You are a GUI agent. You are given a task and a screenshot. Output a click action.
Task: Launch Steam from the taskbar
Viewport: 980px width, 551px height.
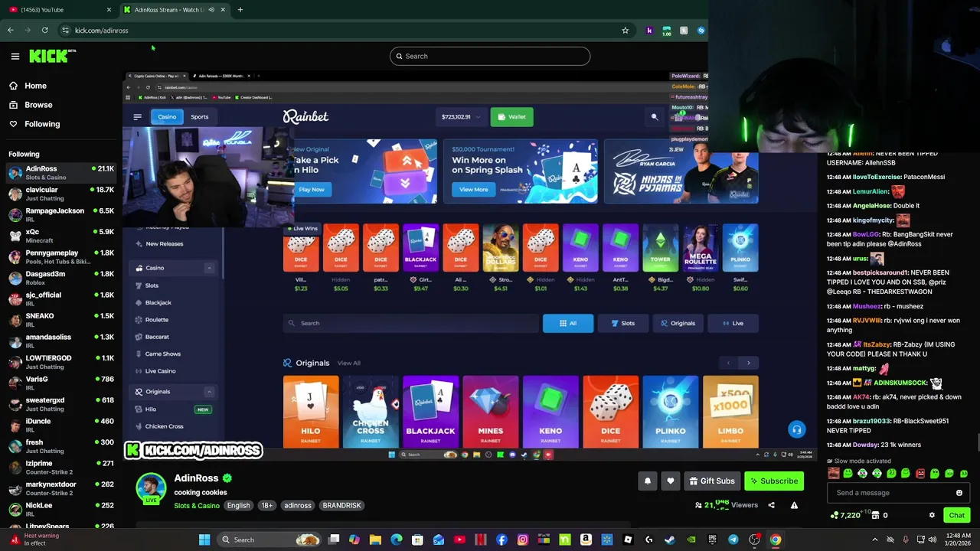coord(670,540)
